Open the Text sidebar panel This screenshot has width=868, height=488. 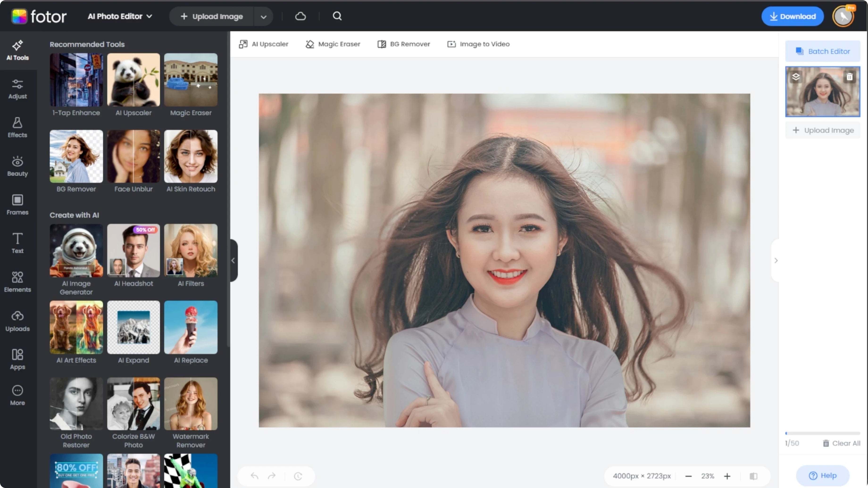point(17,244)
